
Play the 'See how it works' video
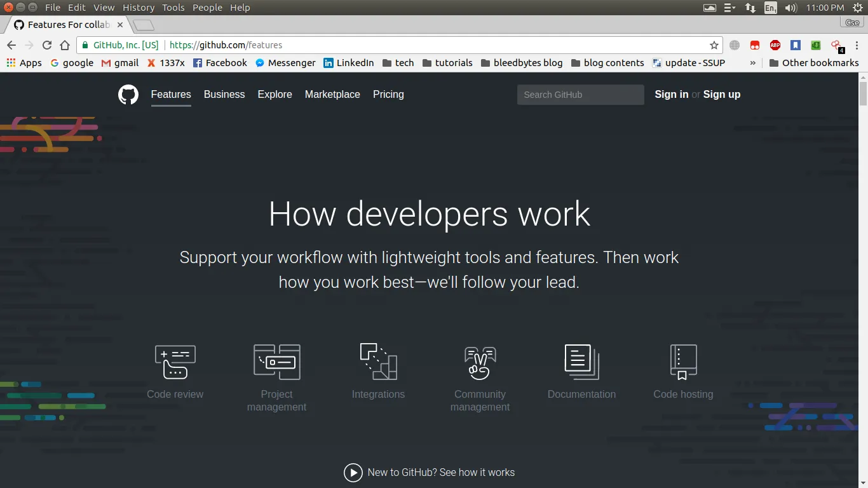point(353,473)
